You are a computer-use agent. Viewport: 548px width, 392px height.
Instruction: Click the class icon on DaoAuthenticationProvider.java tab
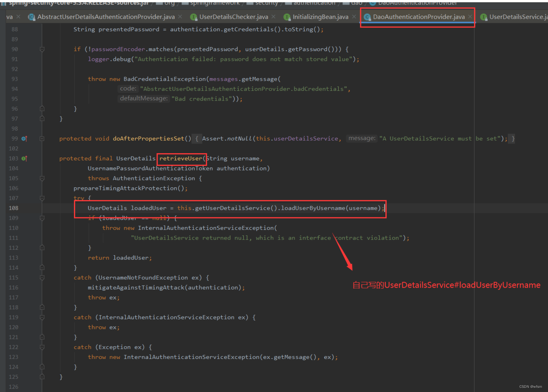[367, 17]
